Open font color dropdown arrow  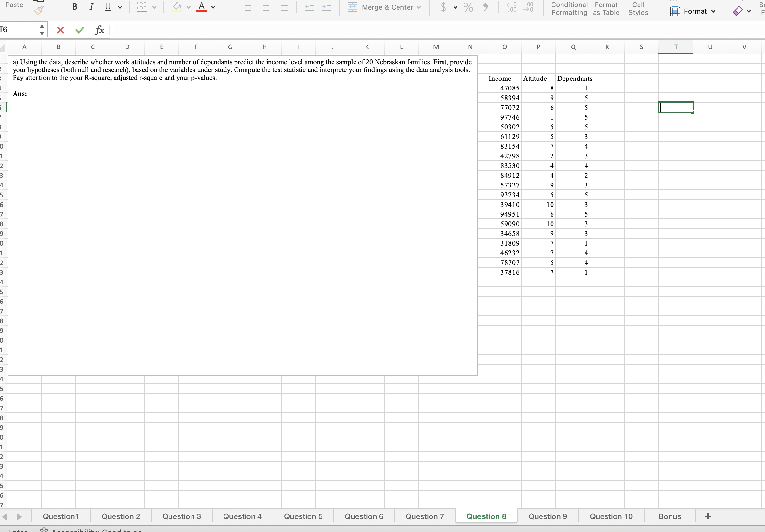click(213, 7)
